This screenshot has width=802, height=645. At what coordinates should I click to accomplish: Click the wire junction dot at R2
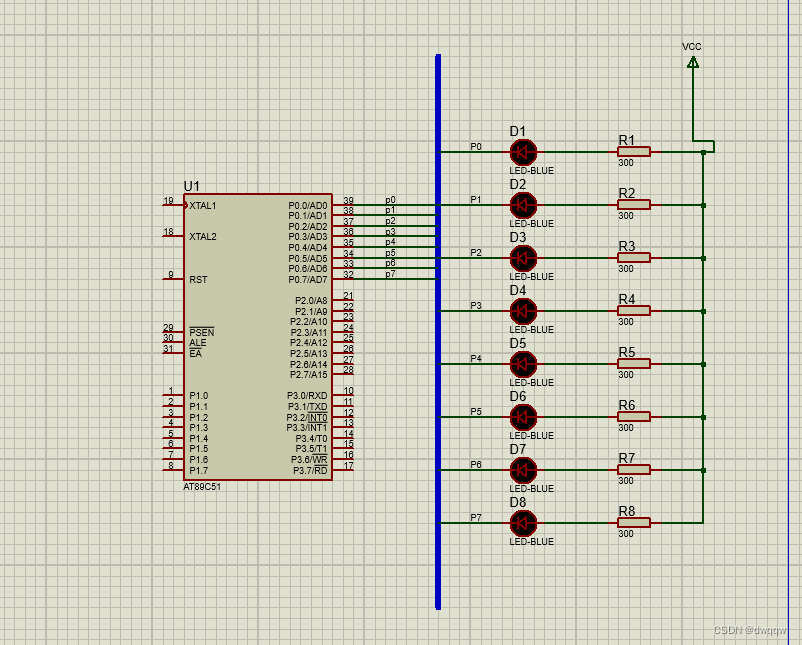click(704, 205)
